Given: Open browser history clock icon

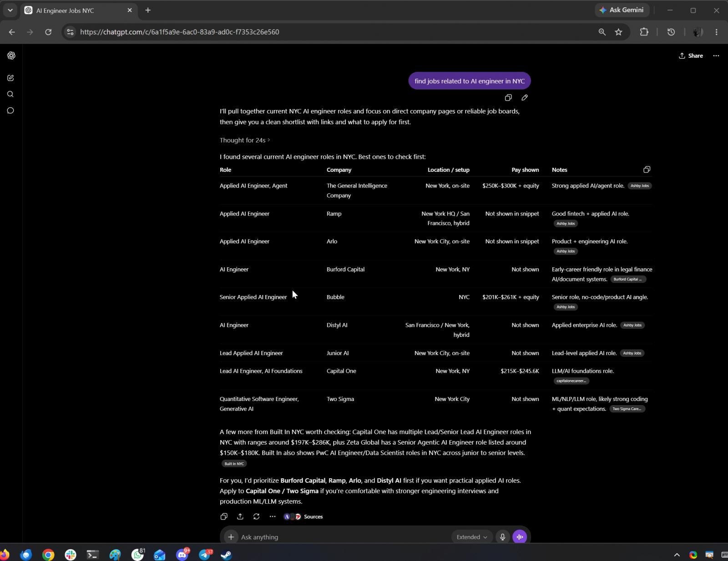Looking at the screenshot, I should [671, 32].
